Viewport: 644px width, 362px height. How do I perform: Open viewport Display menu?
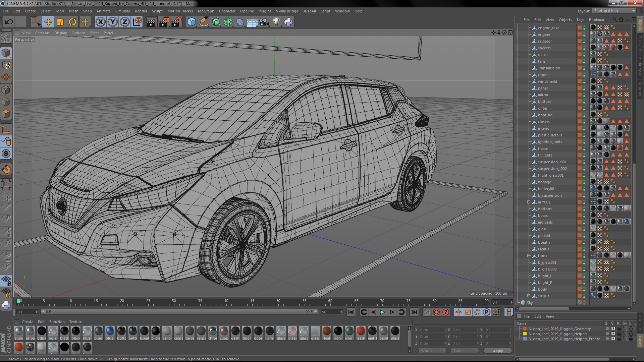60,33
